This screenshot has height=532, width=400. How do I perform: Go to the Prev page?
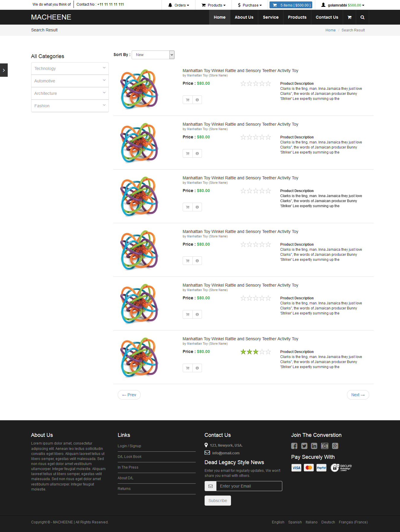[129, 395]
